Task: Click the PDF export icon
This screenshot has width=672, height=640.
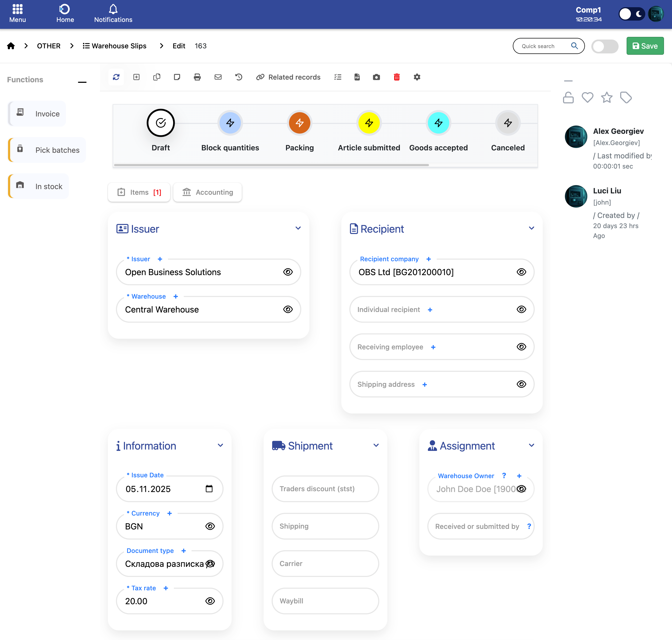Action: pos(357,77)
